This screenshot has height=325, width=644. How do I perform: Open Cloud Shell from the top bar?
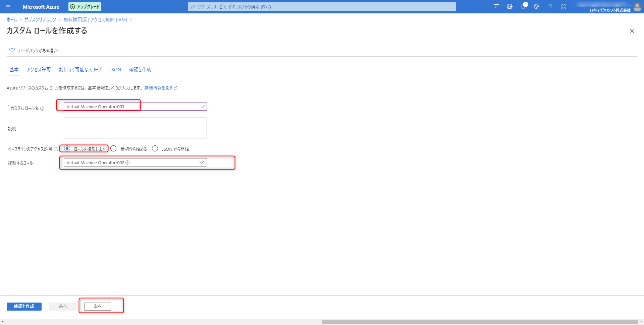(496, 7)
